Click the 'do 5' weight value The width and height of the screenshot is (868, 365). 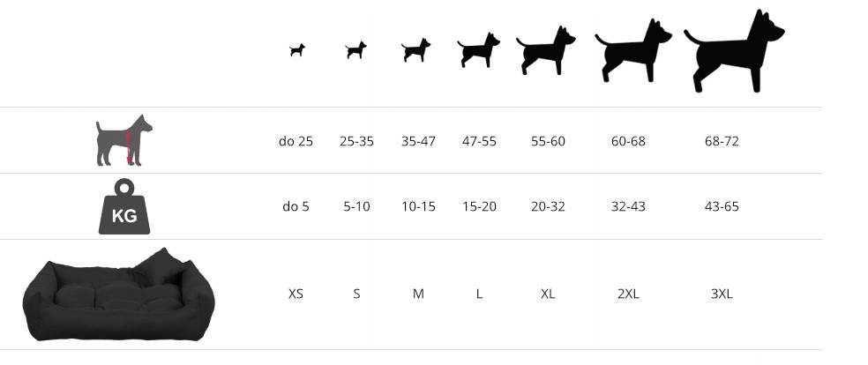296,207
